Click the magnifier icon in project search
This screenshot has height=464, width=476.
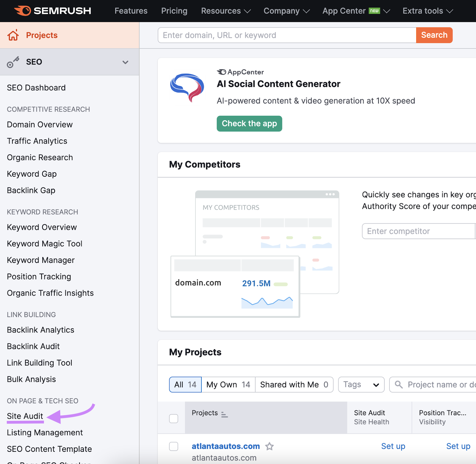coord(399,385)
